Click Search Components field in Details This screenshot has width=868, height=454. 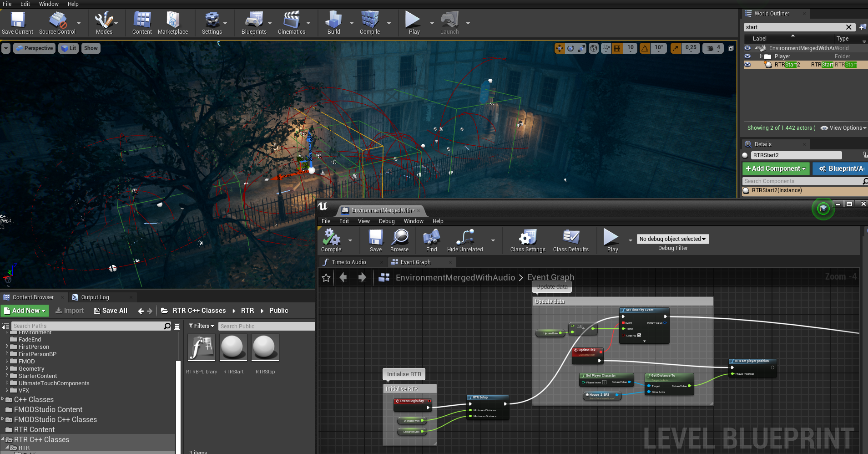point(802,181)
